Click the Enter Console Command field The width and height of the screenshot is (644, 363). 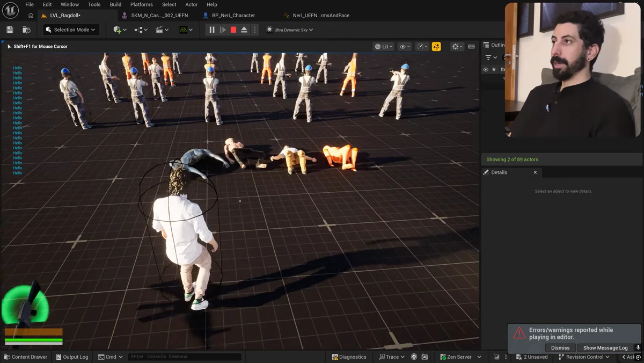tap(185, 357)
